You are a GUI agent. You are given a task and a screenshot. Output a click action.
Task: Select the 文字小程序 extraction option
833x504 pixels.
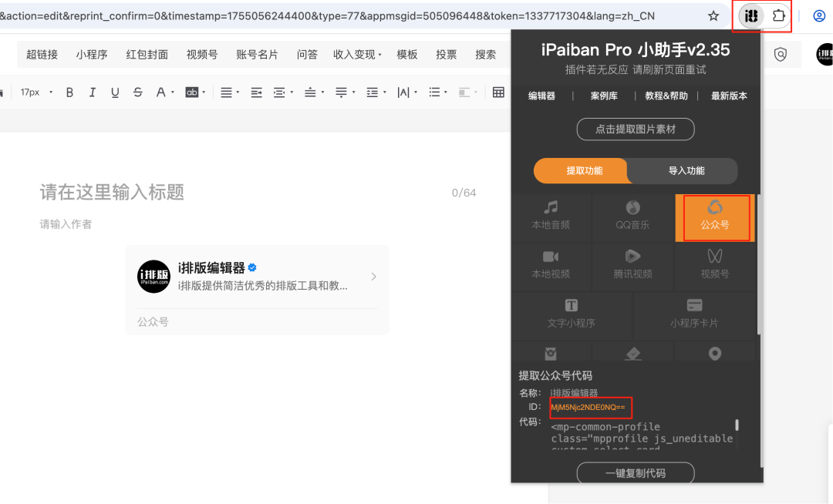pyautogui.click(x=572, y=314)
